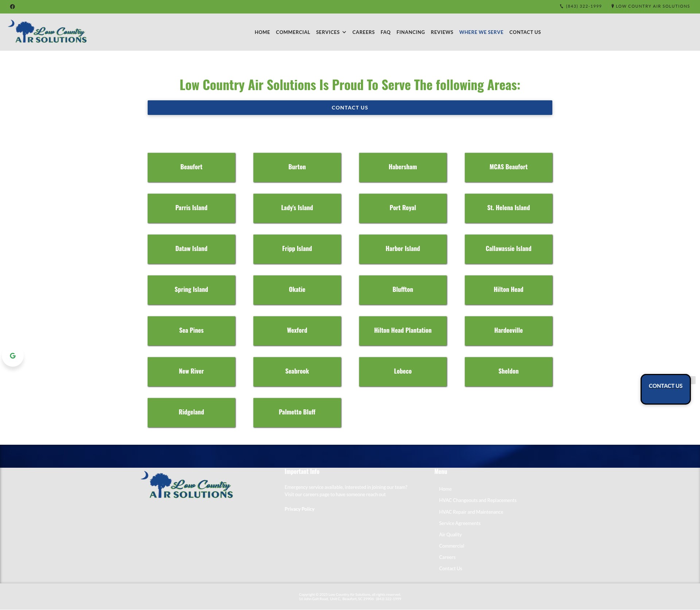Open Service Agreements in footer menu
The height and width of the screenshot is (610, 700).
click(460, 523)
